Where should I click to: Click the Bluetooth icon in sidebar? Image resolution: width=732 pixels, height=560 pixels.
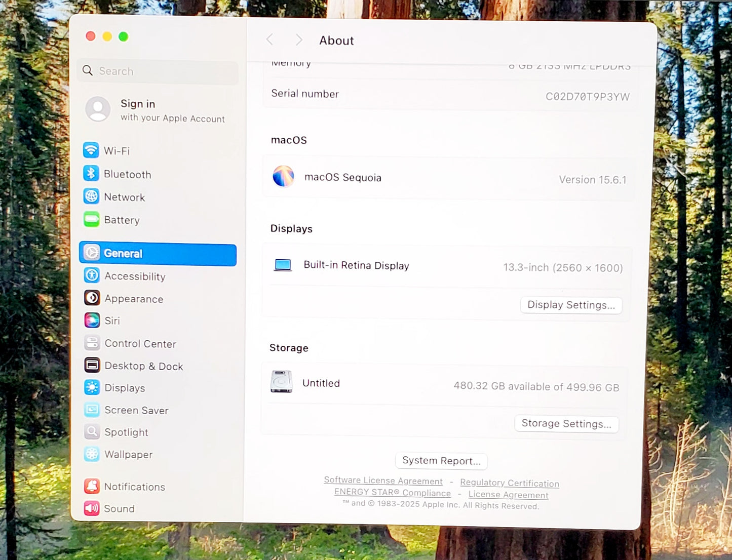click(x=91, y=174)
